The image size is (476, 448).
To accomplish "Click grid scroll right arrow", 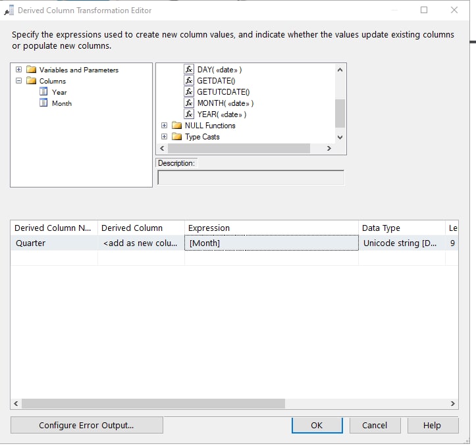I will tap(452, 404).
